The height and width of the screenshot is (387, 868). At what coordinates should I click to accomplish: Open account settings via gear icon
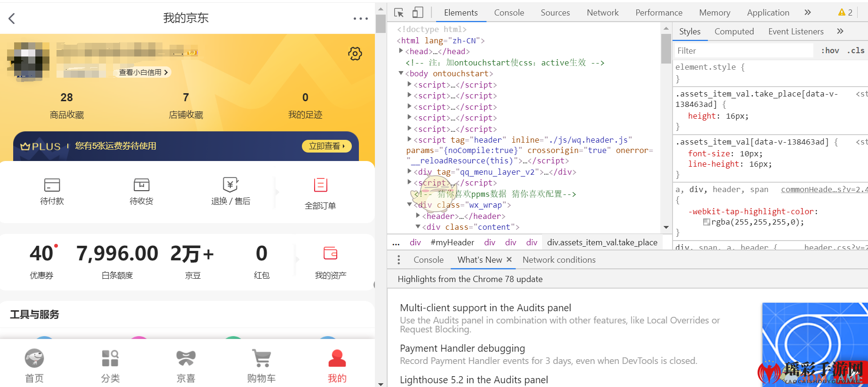point(355,54)
